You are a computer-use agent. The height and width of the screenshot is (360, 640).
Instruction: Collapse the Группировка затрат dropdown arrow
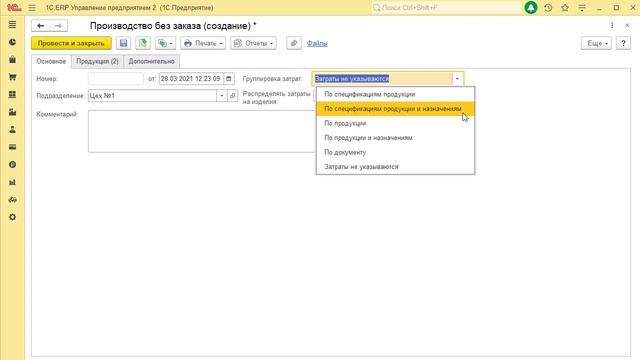(457, 78)
